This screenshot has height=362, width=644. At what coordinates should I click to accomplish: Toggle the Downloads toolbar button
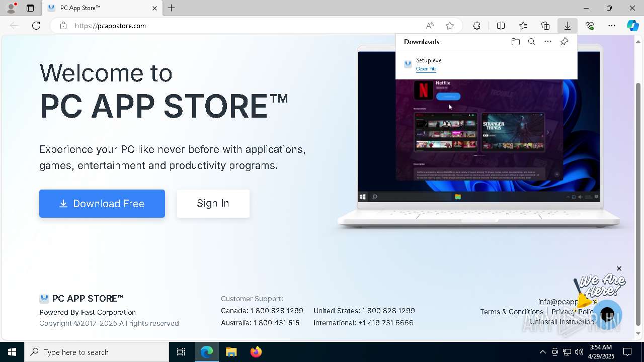tap(568, 26)
